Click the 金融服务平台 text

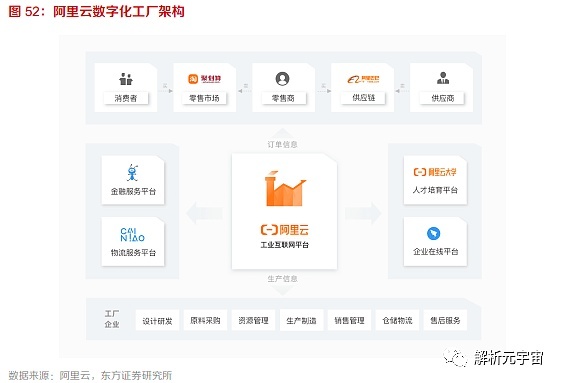[x=133, y=192]
